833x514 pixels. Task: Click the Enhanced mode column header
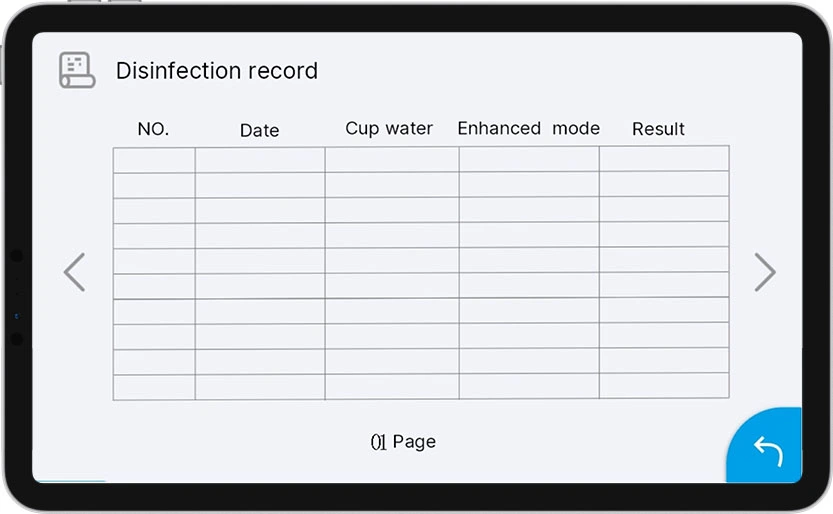528,128
